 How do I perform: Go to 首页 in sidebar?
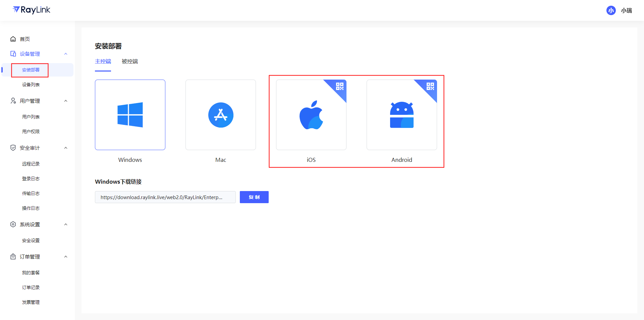[x=25, y=39]
